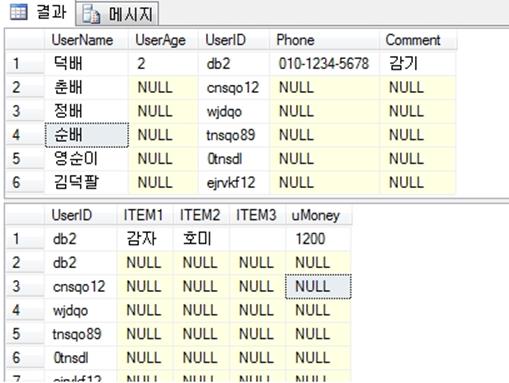Select row header 5 of lower table
The width and height of the screenshot is (509, 383).
point(24,334)
